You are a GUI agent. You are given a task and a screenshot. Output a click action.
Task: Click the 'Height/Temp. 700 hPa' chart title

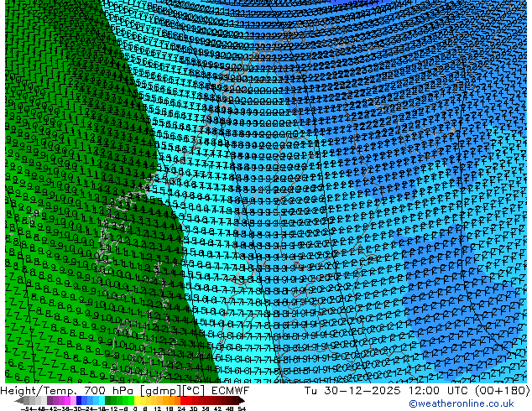(68, 391)
